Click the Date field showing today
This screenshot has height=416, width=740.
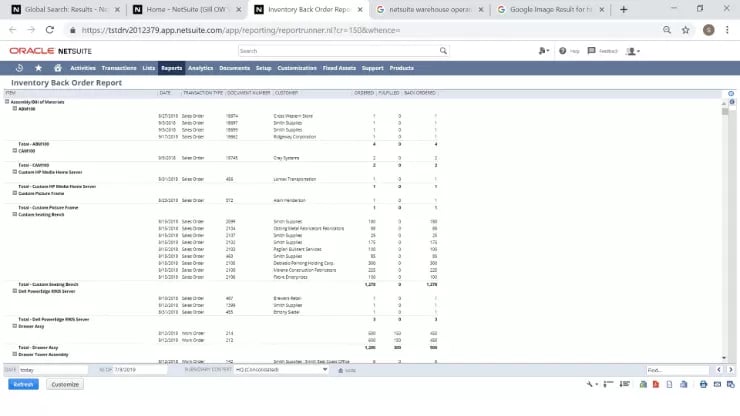click(53, 370)
